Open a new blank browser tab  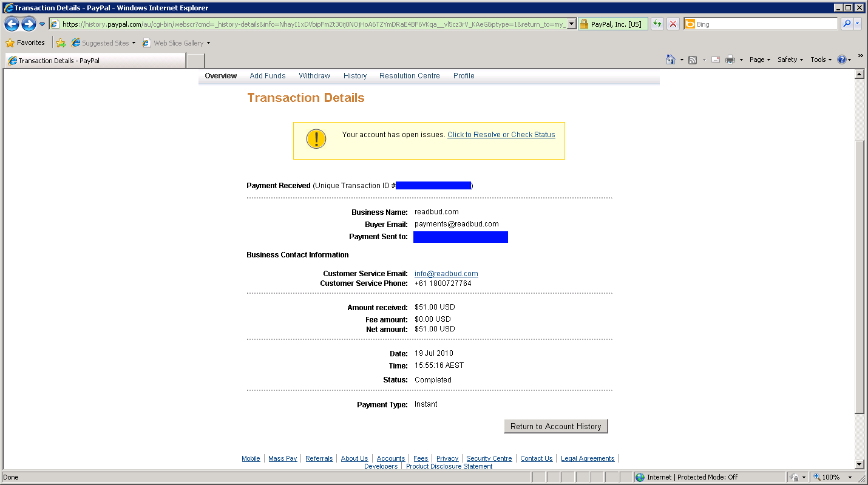pyautogui.click(x=196, y=61)
